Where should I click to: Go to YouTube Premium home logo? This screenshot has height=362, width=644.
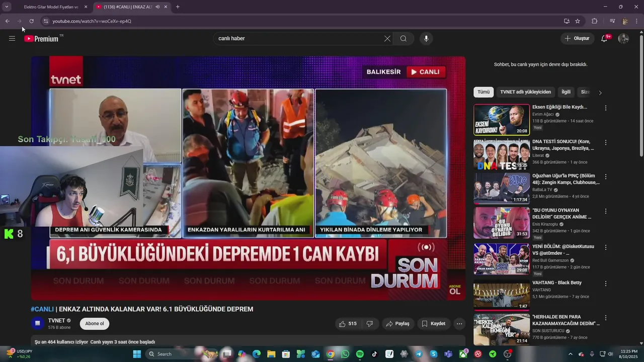tap(42, 39)
